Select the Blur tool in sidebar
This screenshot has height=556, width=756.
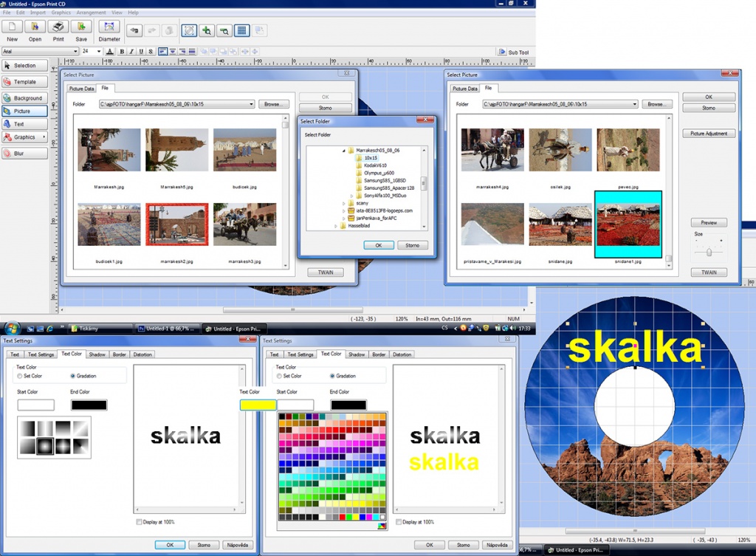click(25, 154)
